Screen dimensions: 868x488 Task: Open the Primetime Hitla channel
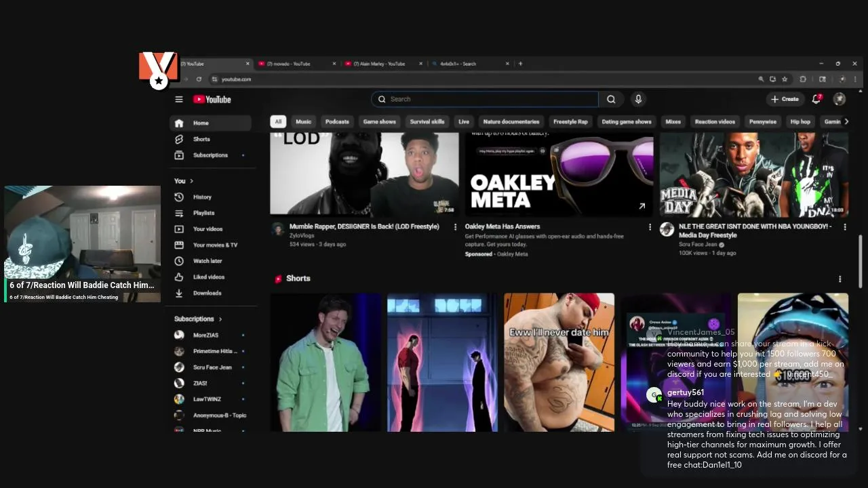[210, 351]
